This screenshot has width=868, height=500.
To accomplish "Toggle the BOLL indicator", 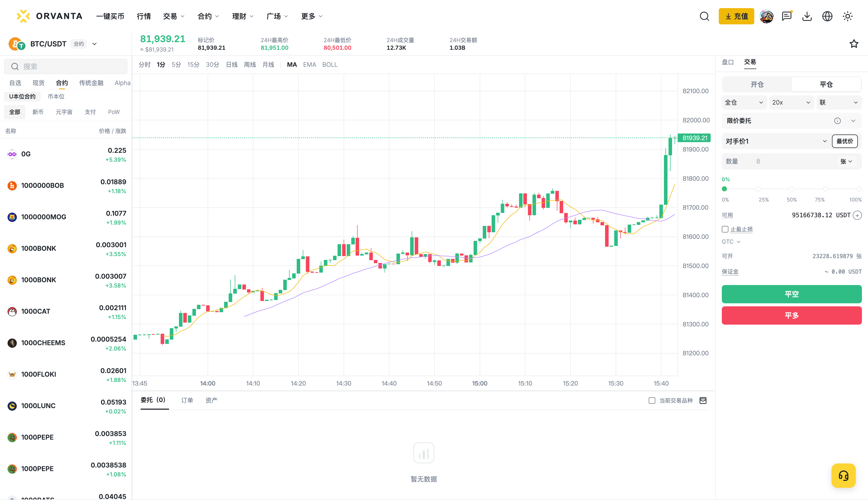I will point(330,64).
